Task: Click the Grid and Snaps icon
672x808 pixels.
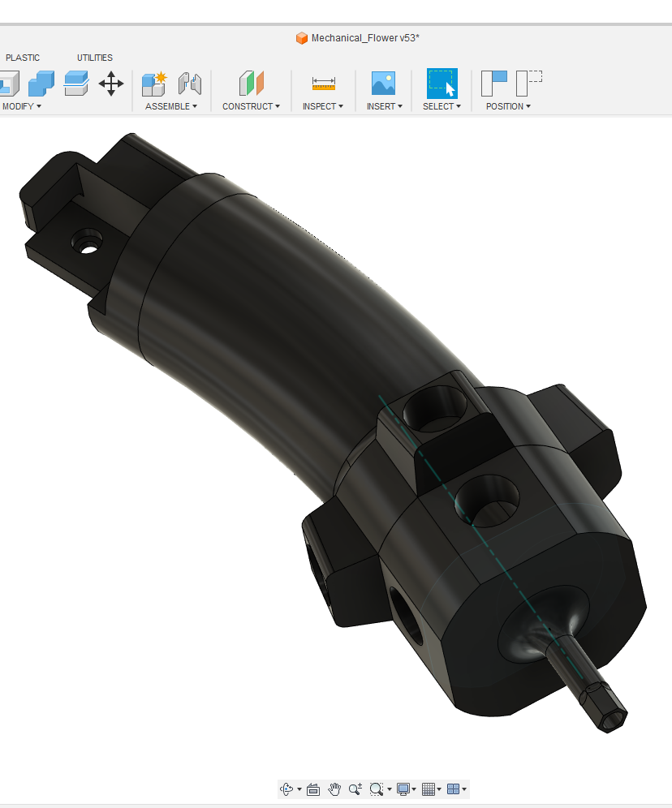Action: [429, 789]
